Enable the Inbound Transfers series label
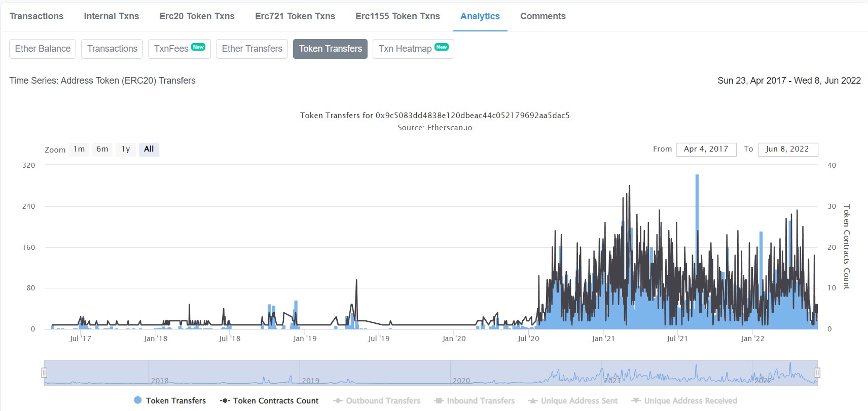 (x=480, y=400)
